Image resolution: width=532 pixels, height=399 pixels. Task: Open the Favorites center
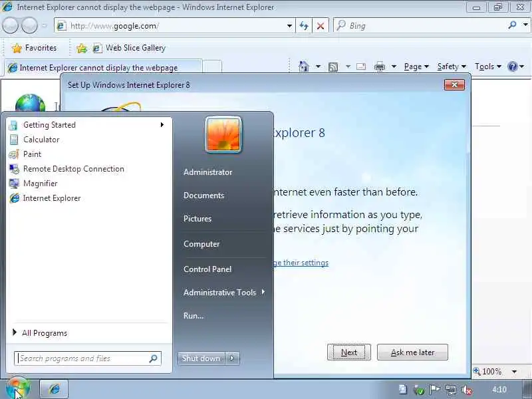[34, 48]
